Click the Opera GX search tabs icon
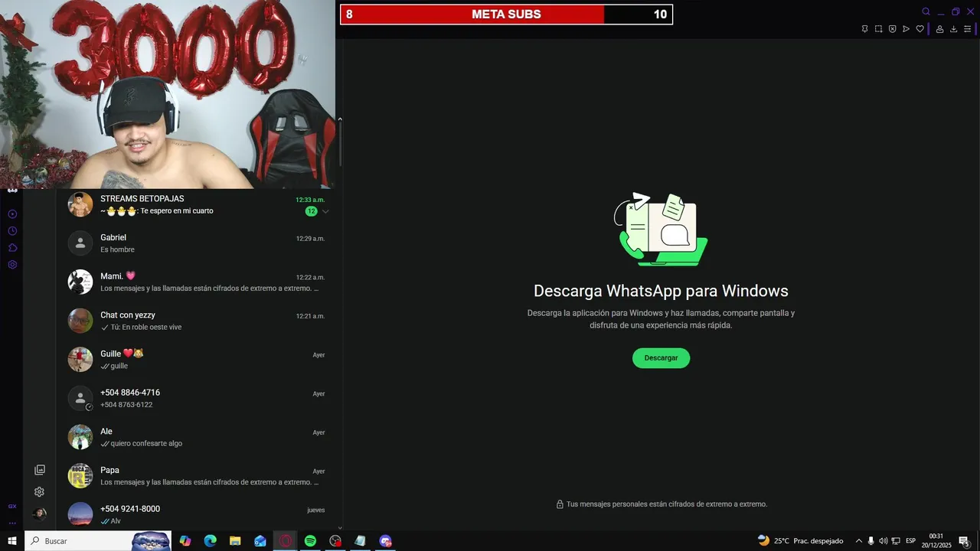This screenshot has width=980, height=551. click(x=926, y=11)
